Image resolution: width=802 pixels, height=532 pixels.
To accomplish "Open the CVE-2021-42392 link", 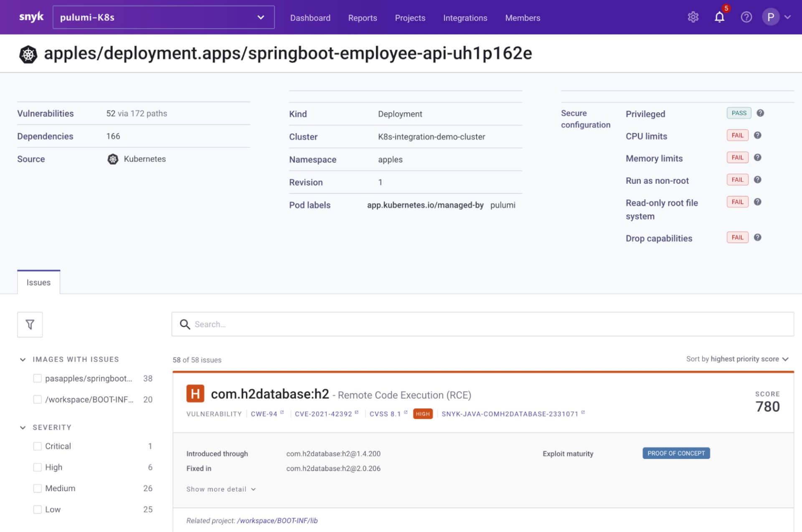I will (326, 414).
